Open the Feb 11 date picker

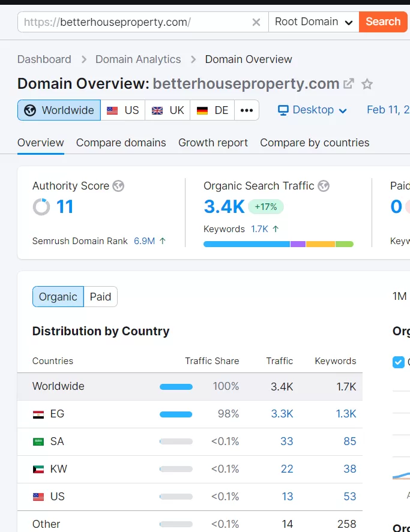[388, 110]
